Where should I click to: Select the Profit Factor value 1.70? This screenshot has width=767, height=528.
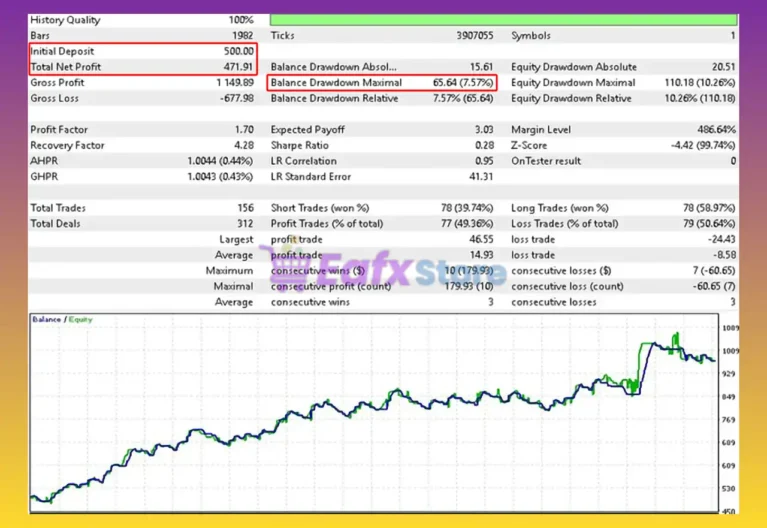point(244,130)
